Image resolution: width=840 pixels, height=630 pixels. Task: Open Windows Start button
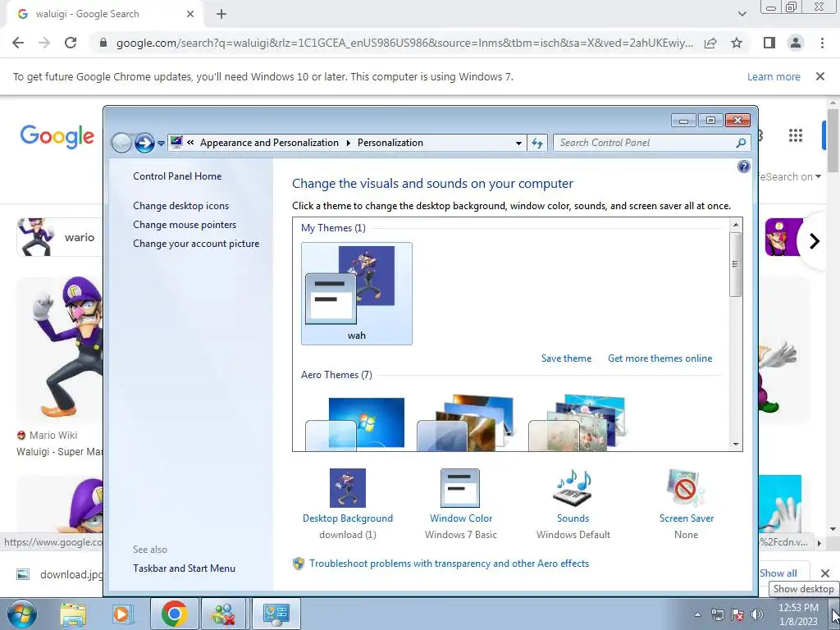tap(22, 614)
